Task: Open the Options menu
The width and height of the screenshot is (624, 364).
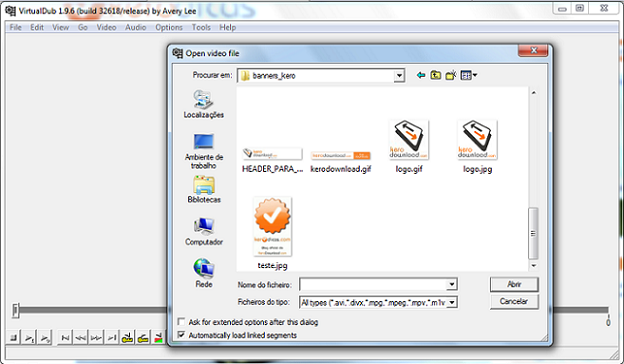Action: 169,27
